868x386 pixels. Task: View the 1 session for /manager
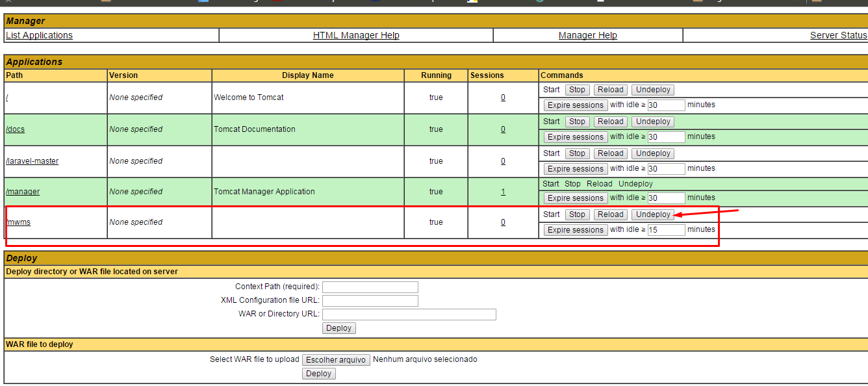pos(503,192)
